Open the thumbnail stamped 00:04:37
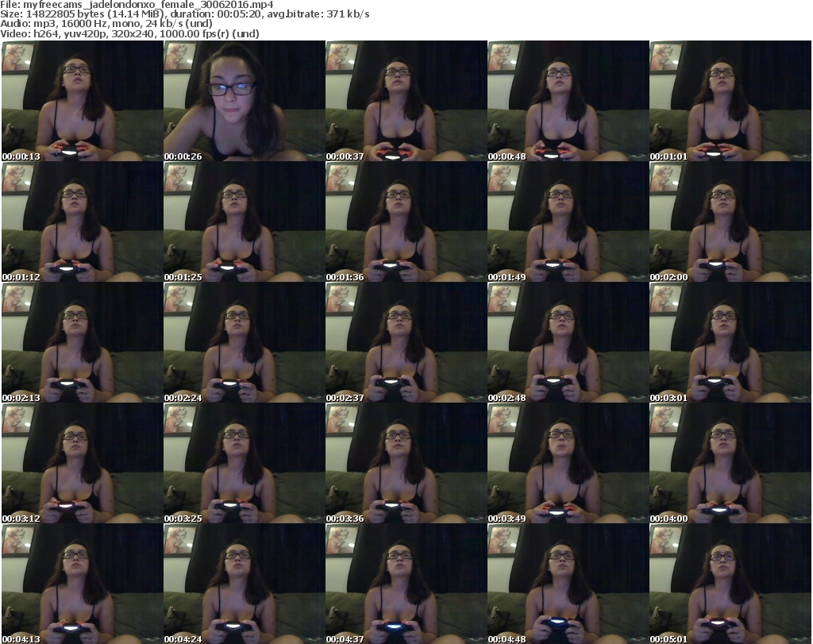Image resolution: width=813 pixels, height=644 pixels. 406,584
